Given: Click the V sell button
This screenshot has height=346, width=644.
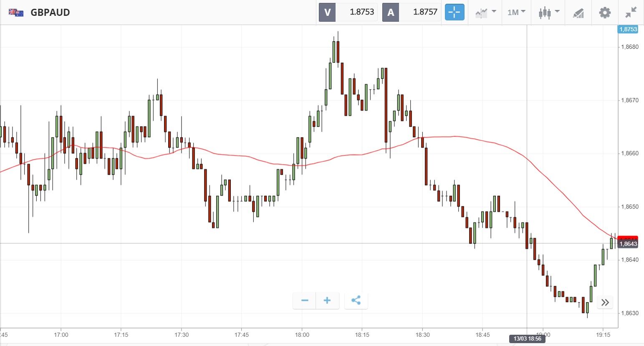Looking at the screenshot, I should 327,13.
